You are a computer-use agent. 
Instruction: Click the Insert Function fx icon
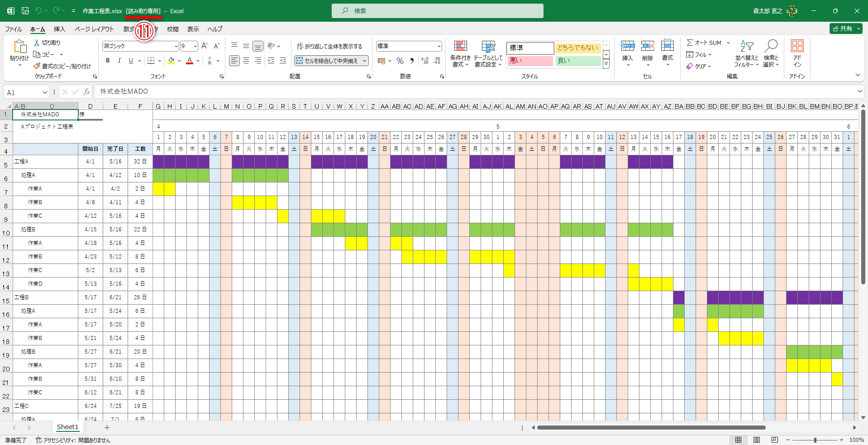point(86,92)
